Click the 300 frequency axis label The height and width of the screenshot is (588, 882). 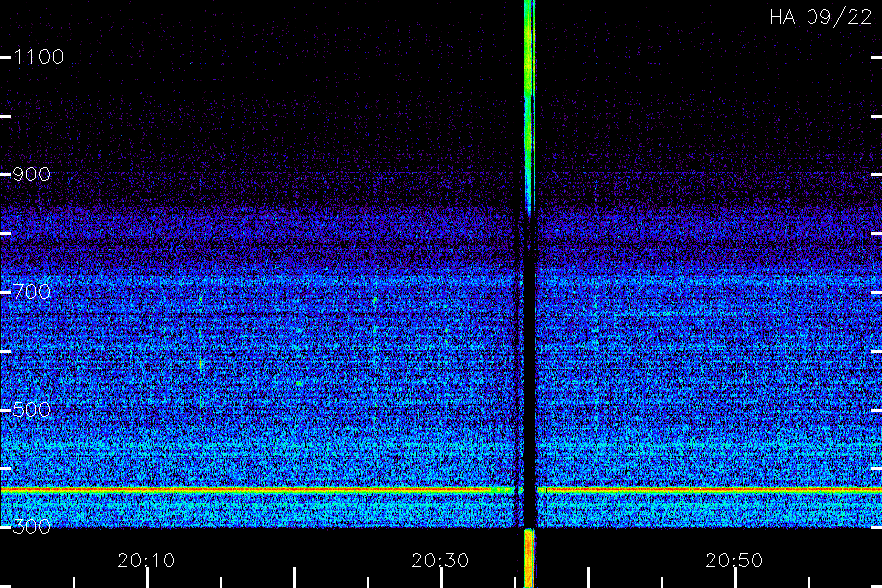click(x=31, y=527)
